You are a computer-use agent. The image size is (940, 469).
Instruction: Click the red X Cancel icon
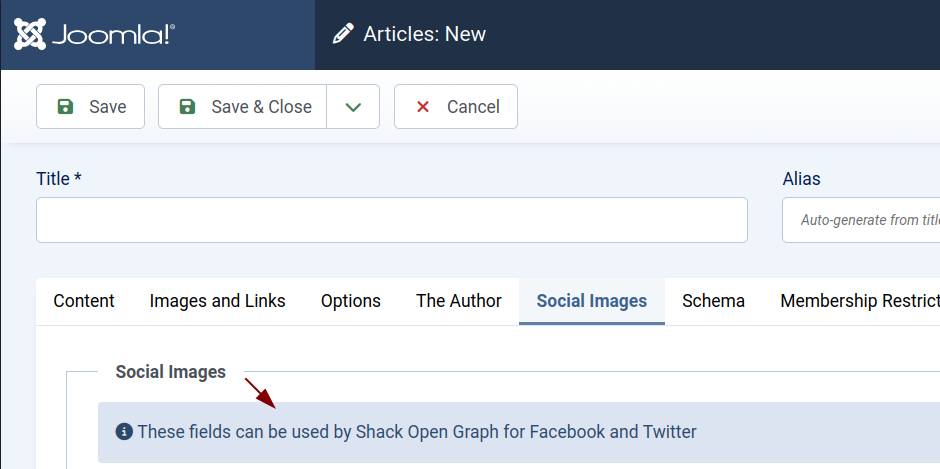point(423,107)
